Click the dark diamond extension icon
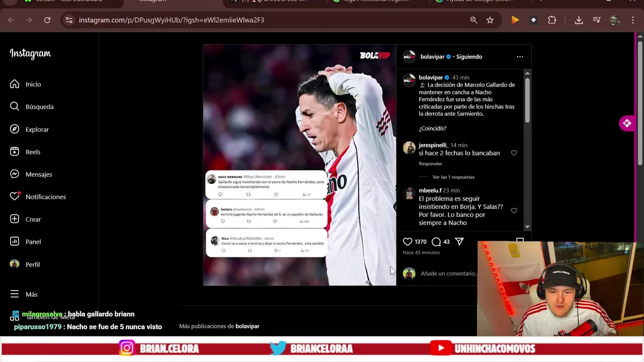The image size is (644, 362). (533, 20)
